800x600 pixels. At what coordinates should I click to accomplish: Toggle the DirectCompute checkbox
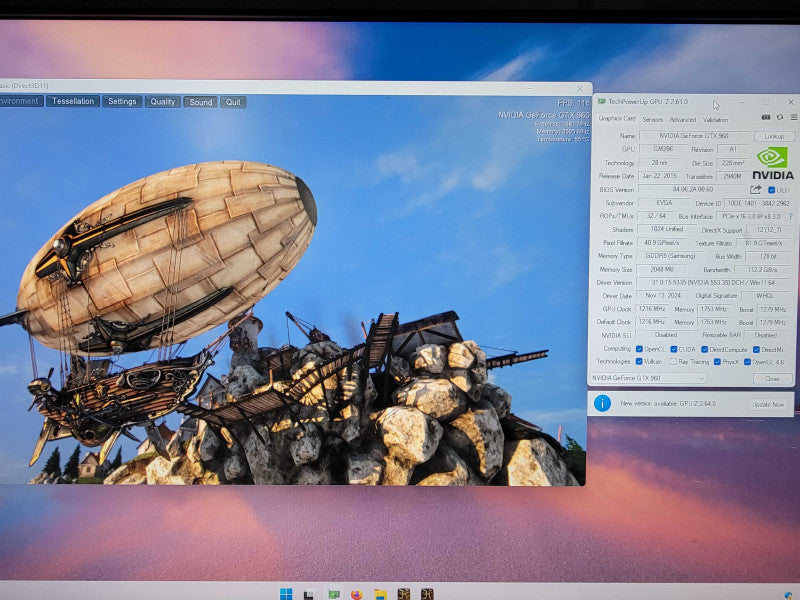click(705, 349)
